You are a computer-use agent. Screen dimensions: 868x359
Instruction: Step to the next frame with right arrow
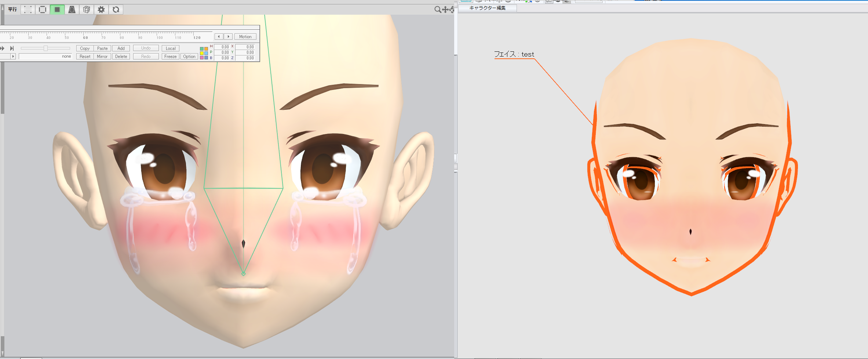coord(228,37)
